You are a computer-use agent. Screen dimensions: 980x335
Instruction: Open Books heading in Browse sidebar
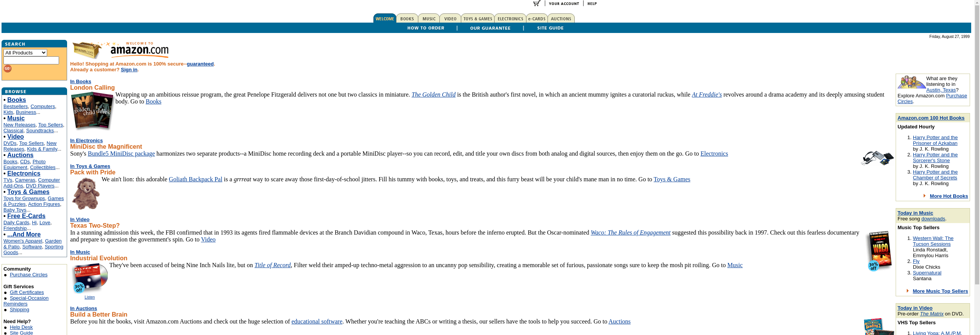[16, 100]
